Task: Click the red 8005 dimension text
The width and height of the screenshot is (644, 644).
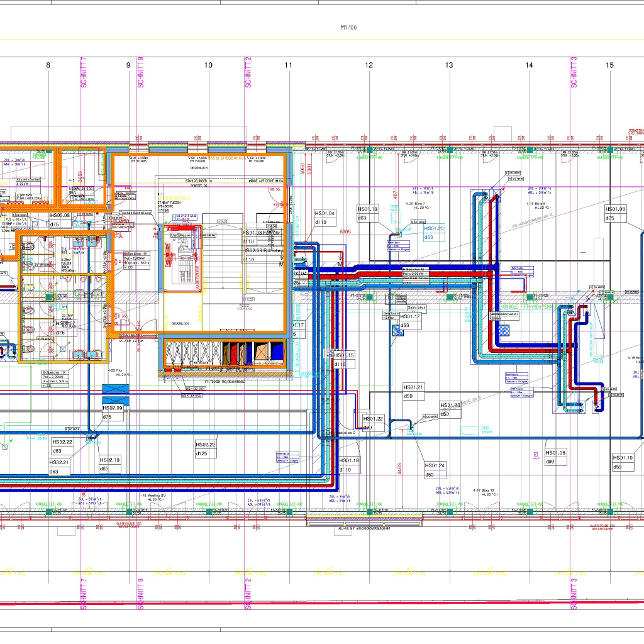Action: (345, 232)
